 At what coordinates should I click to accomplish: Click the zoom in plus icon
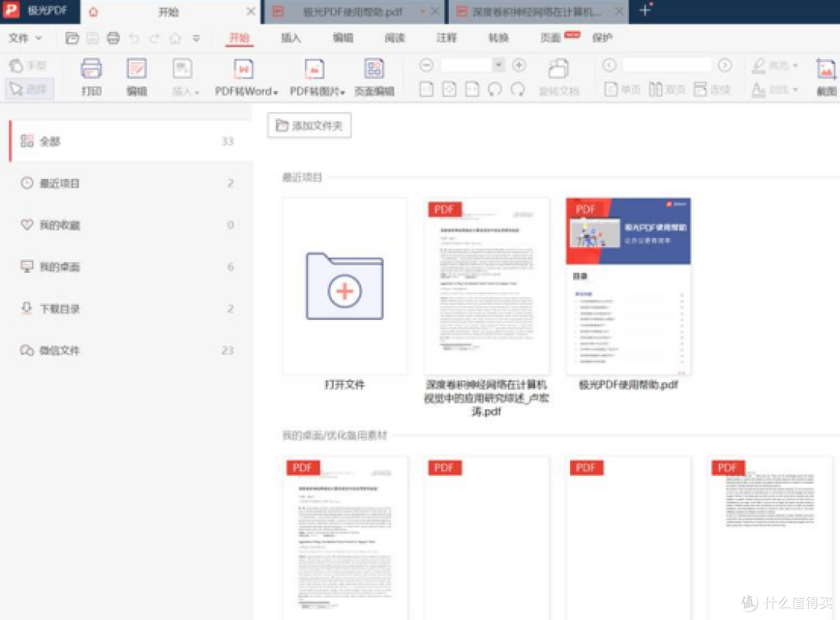(x=519, y=65)
